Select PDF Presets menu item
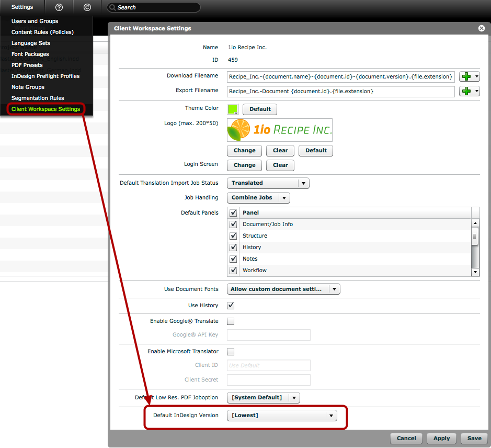Screen dimensions: 491x448 pos(27,65)
